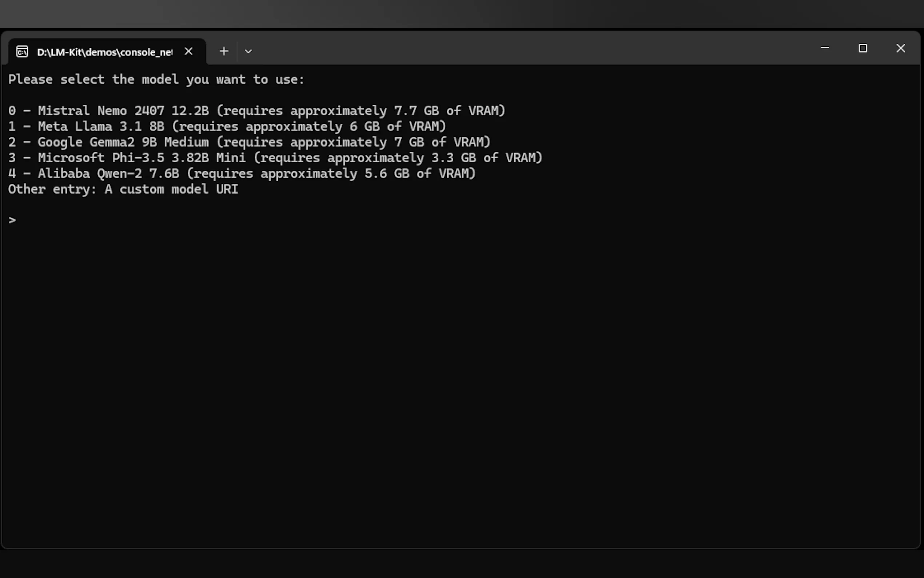The width and height of the screenshot is (924, 578).
Task: Click the Meta Llama 3.1 8B line
Action: [x=227, y=127]
